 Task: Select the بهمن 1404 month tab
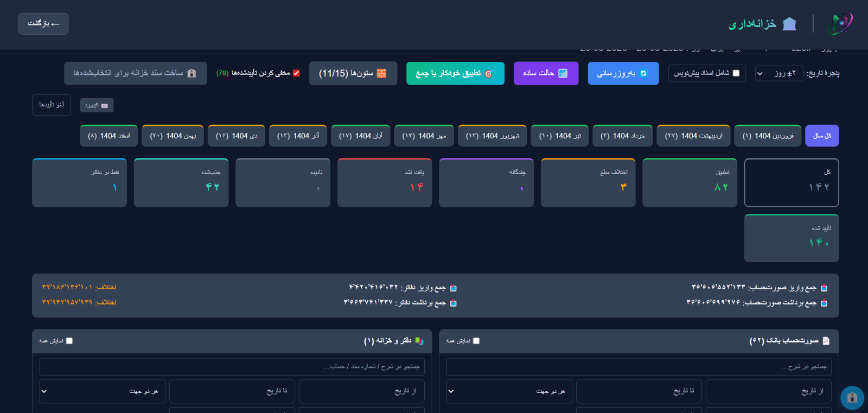point(173,136)
